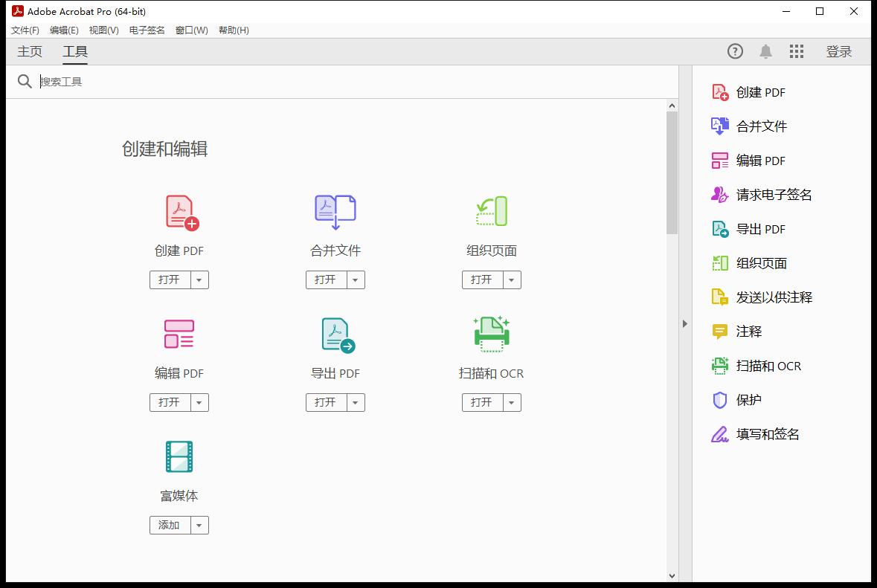Select 导出 PDF icon in right sidebar
This screenshot has width=877, height=588.
coord(720,229)
